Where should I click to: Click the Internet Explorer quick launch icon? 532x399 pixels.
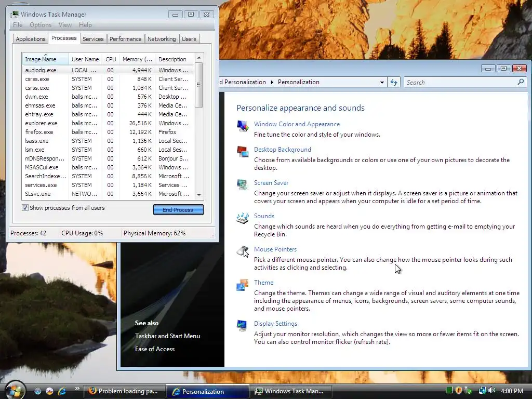click(x=62, y=391)
